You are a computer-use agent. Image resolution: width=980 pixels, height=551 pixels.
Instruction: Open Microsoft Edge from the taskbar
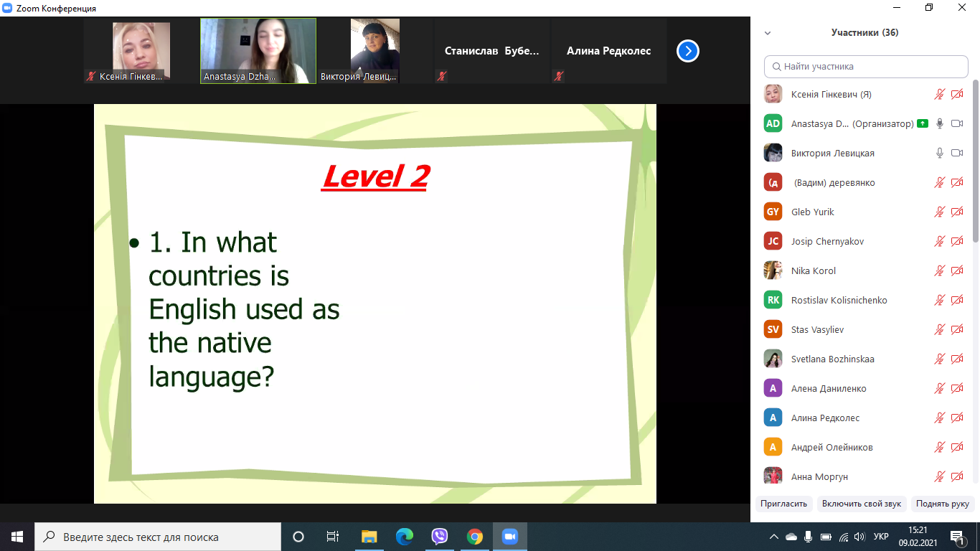[405, 537]
